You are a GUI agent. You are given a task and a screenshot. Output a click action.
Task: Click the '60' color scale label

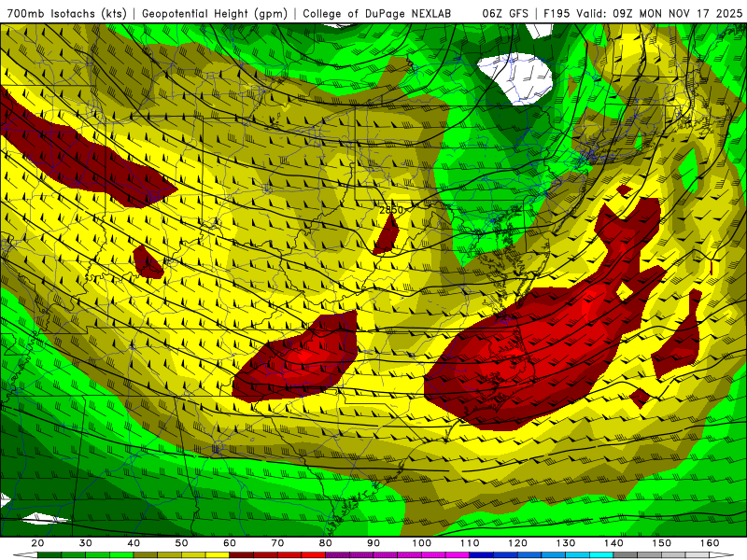point(230,543)
